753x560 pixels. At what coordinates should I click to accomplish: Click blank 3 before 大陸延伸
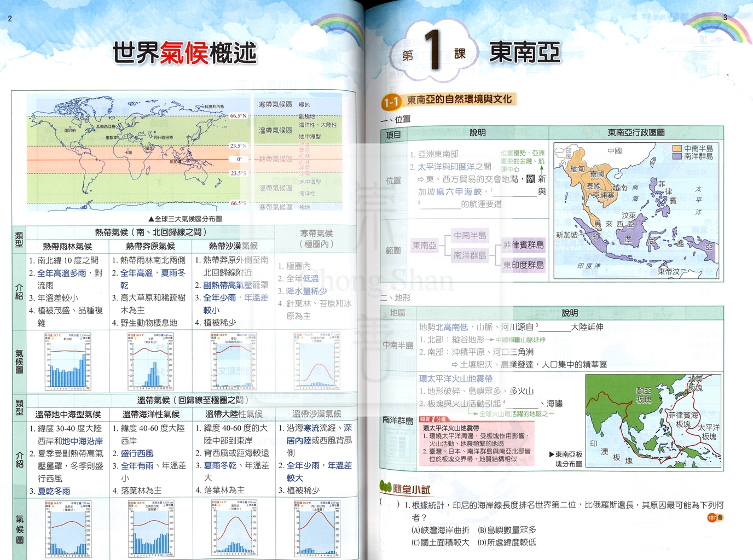(555, 328)
